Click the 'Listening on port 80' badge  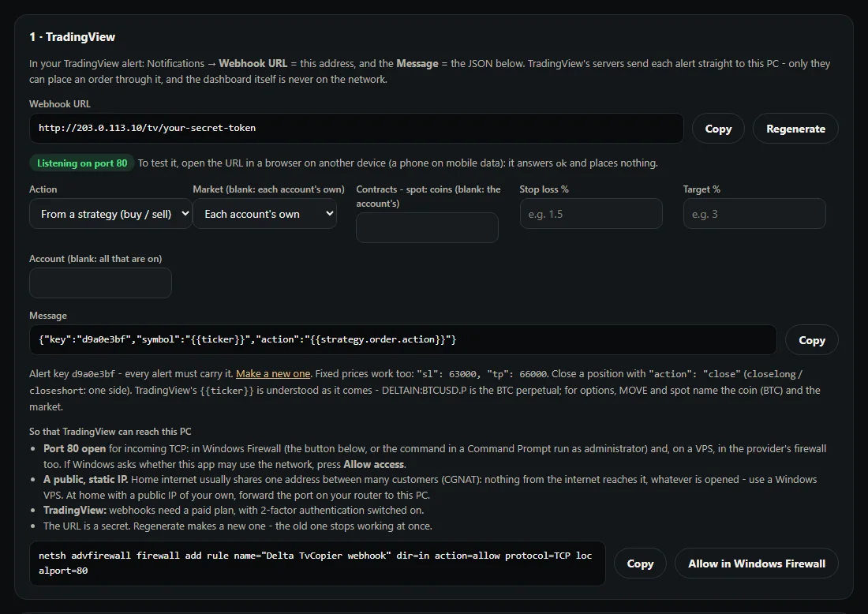(82, 163)
